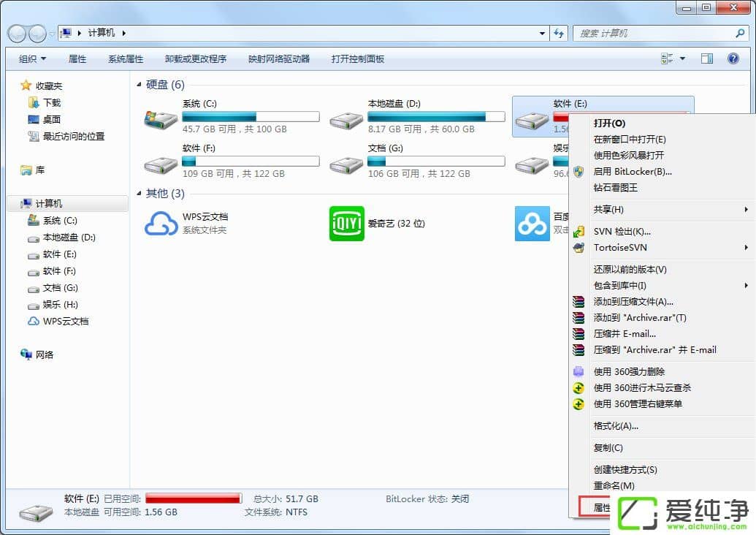Toggle the preview pane icon
The height and width of the screenshot is (535, 756).
706,58
